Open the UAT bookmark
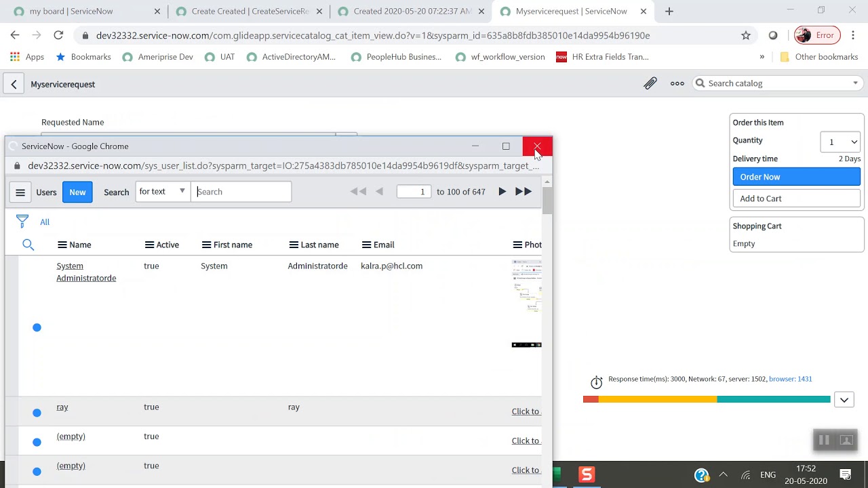This screenshot has width=868, height=488. (x=220, y=57)
